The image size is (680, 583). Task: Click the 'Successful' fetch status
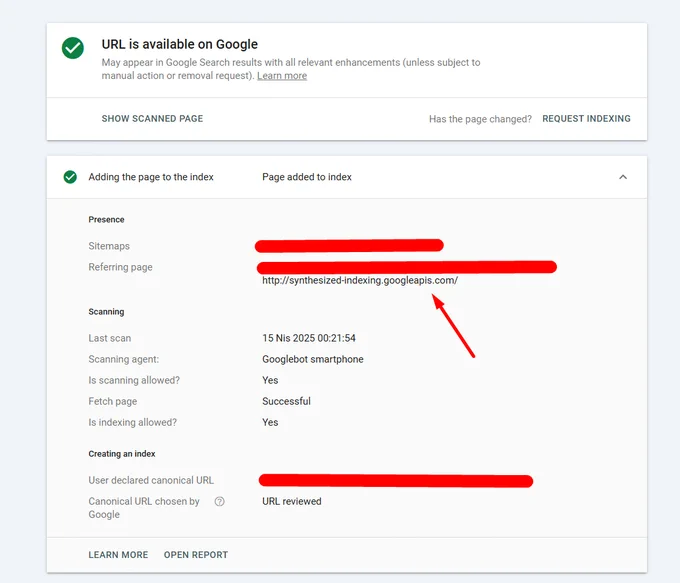[x=286, y=401]
